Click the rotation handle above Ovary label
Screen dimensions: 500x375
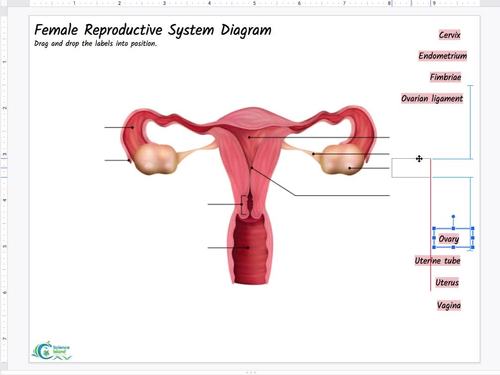(x=453, y=217)
